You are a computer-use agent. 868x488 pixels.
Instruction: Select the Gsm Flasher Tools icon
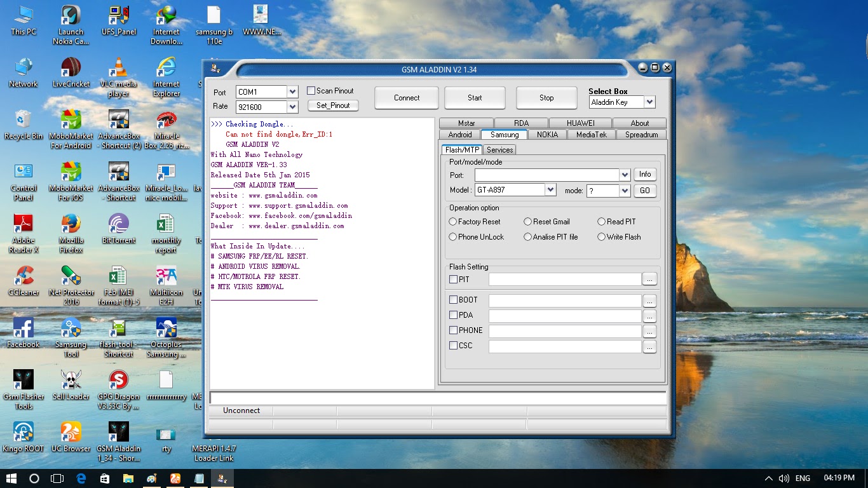(24, 390)
